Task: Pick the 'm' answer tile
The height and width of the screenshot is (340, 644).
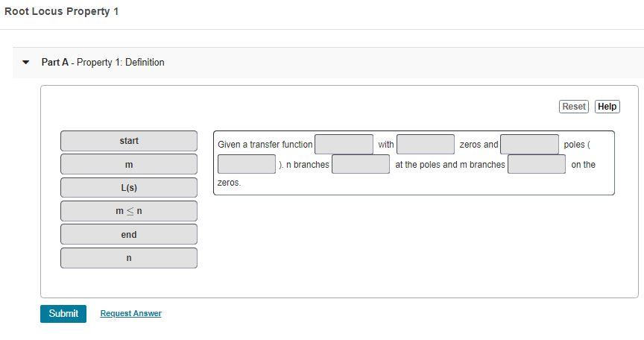Action: (129, 165)
